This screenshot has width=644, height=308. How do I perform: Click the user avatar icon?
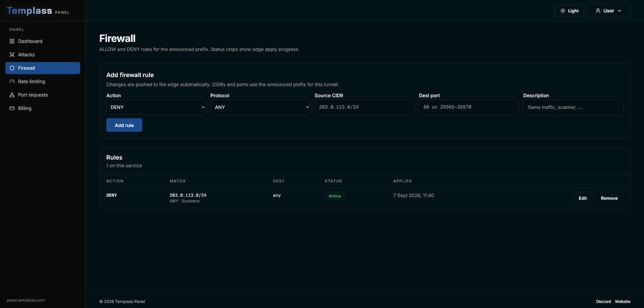[x=598, y=11]
